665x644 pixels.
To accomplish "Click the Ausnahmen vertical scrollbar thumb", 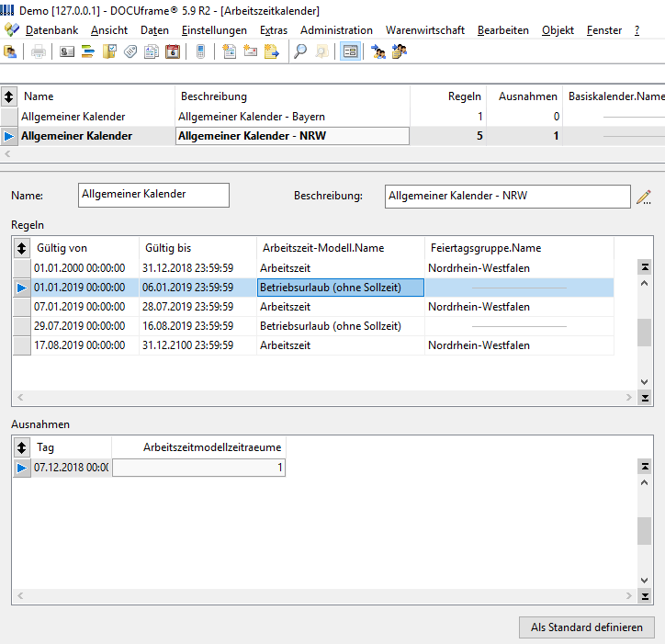I will 644,531.
